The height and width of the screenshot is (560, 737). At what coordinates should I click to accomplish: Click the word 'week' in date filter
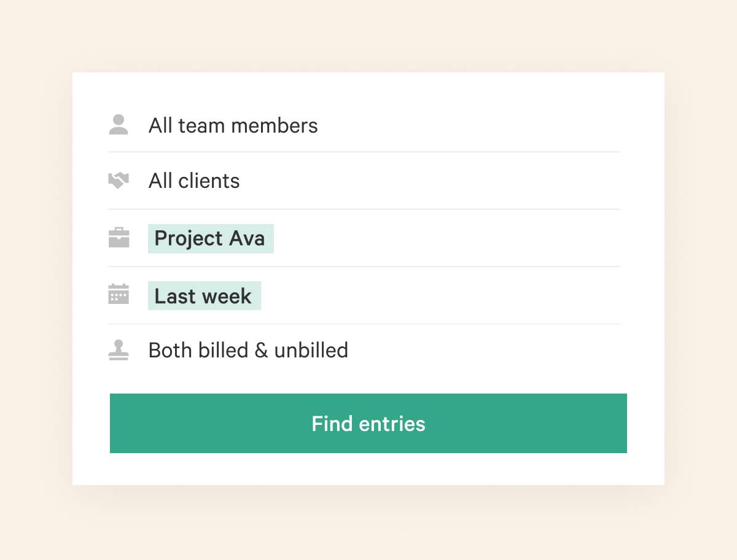coord(227,296)
